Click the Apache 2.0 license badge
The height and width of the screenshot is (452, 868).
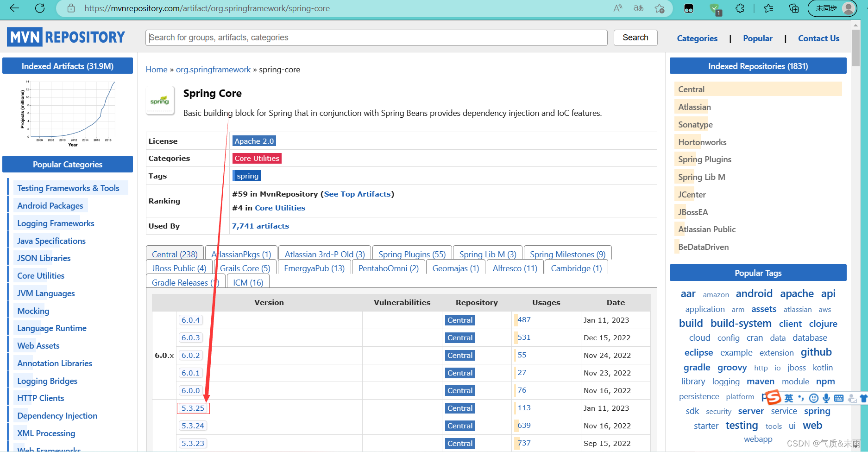coord(254,141)
